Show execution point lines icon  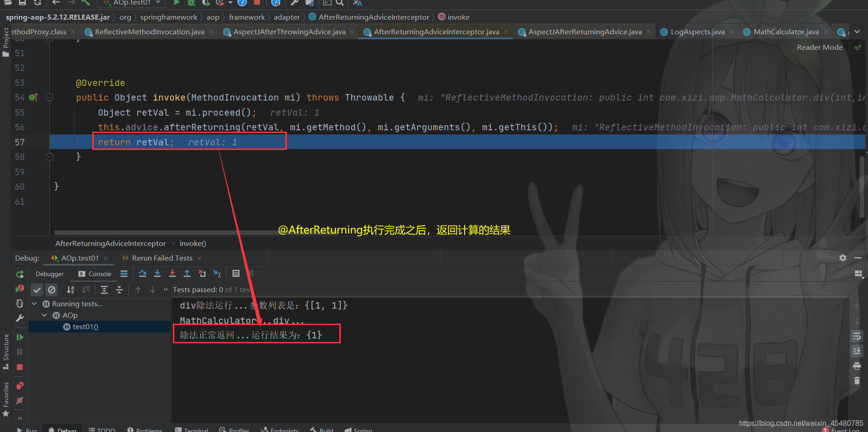pos(124,273)
